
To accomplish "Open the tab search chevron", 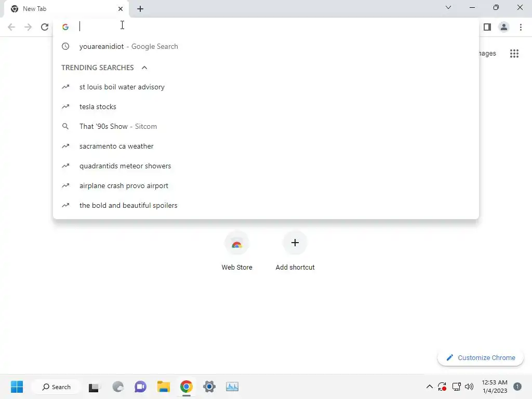I will click(448, 7).
